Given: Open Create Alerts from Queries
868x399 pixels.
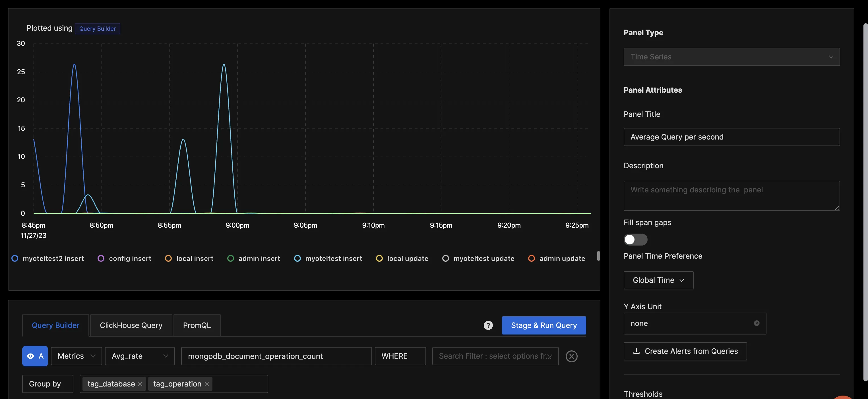Looking at the screenshot, I should pos(685,351).
